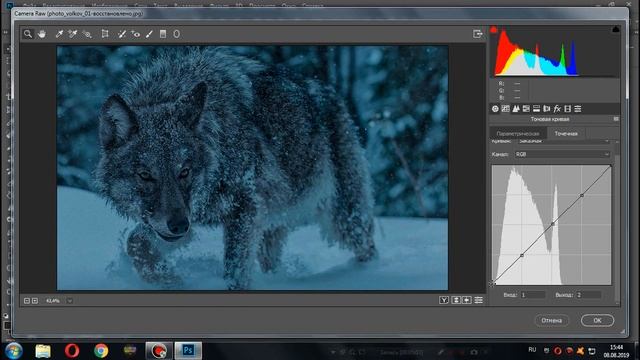
Task: Select the Targeted Adjustment tool
Action: 87,34
